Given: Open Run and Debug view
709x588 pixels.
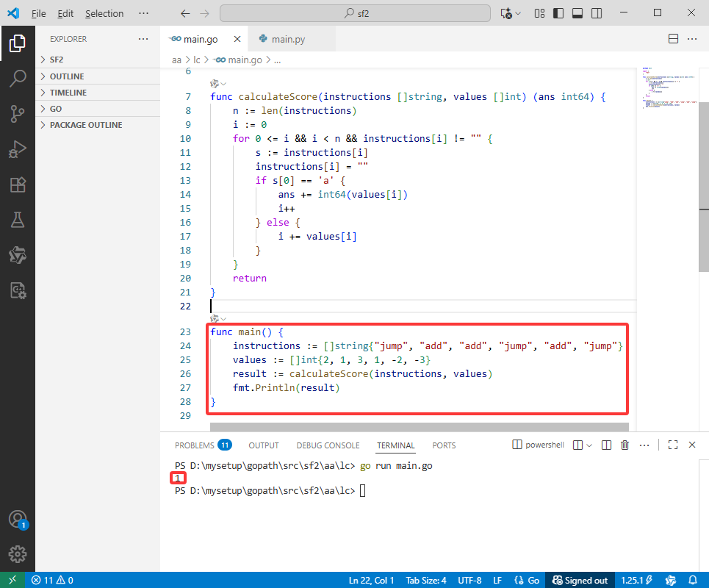Looking at the screenshot, I should pyautogui.click(x=17, y=148).
